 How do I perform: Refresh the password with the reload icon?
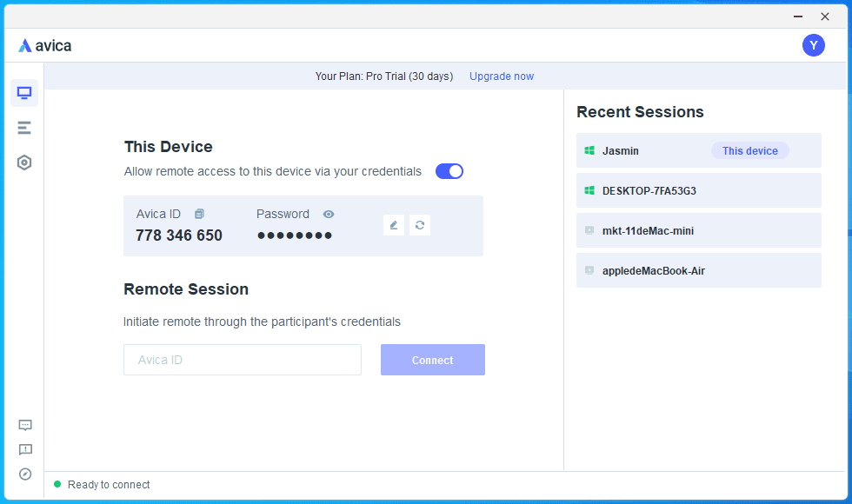[x=420, y=225]
